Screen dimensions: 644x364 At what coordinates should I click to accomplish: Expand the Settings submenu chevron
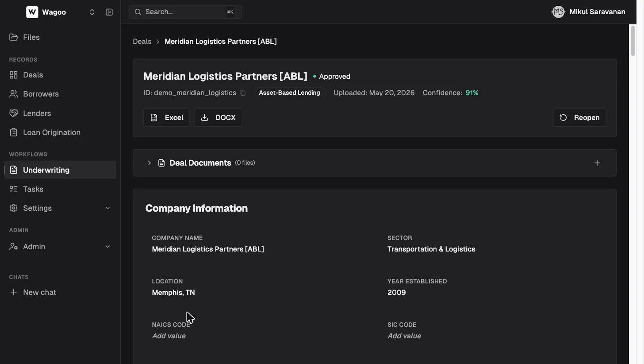[107, 208]
